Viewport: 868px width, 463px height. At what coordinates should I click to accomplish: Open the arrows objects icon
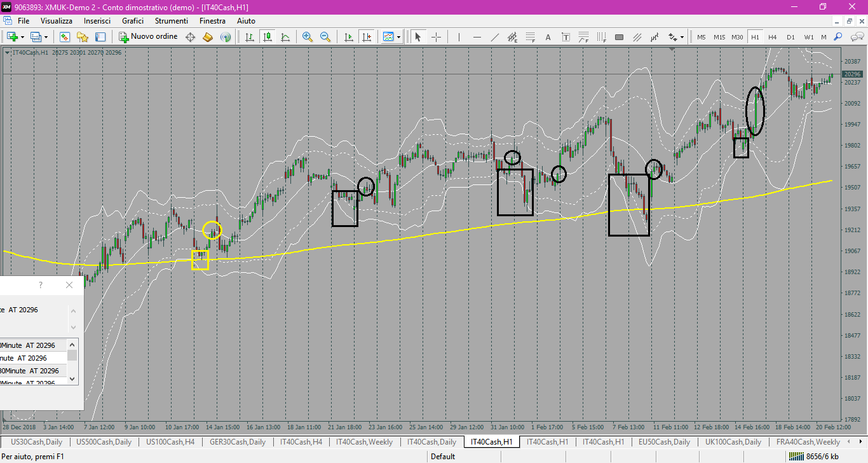(x=673, y=37)
